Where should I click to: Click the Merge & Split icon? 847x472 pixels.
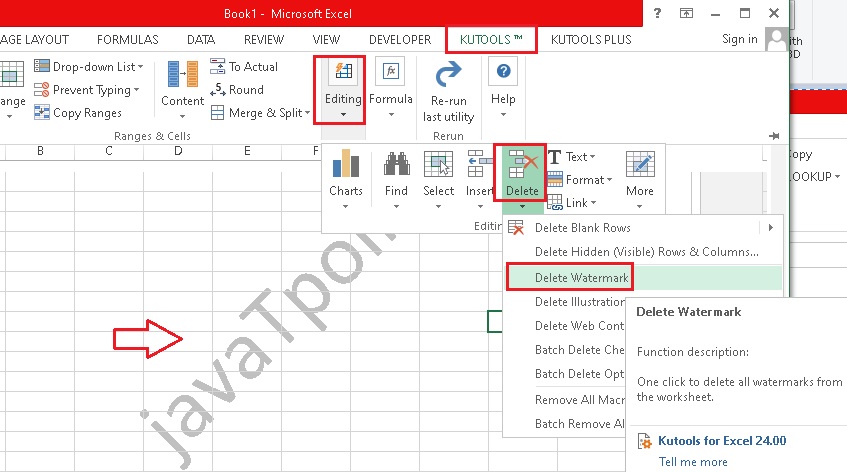217,112
